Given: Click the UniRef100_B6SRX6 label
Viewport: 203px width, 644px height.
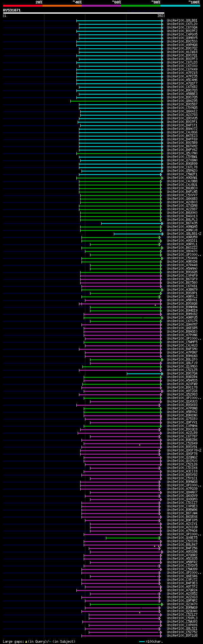Looking at the screenshot, I should point(182,517).
